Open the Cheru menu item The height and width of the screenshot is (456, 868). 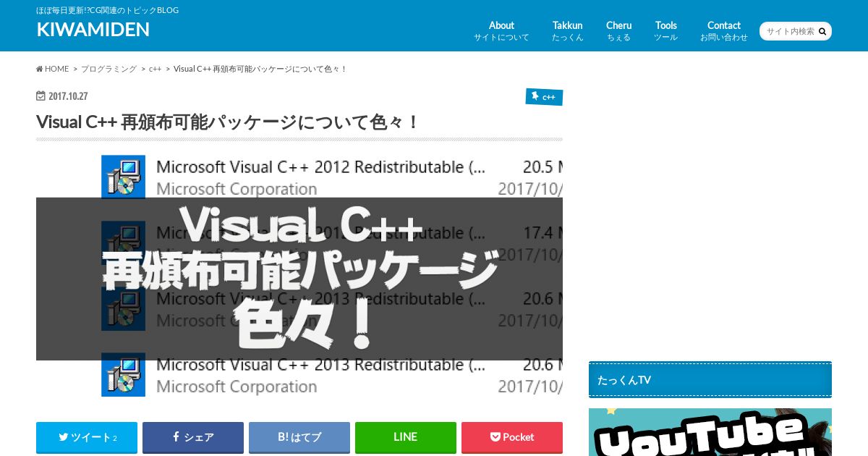point(618,31)
